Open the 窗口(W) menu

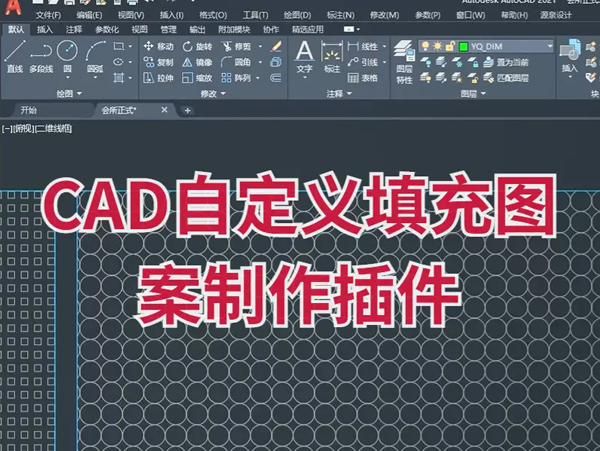tap(470, 15)
